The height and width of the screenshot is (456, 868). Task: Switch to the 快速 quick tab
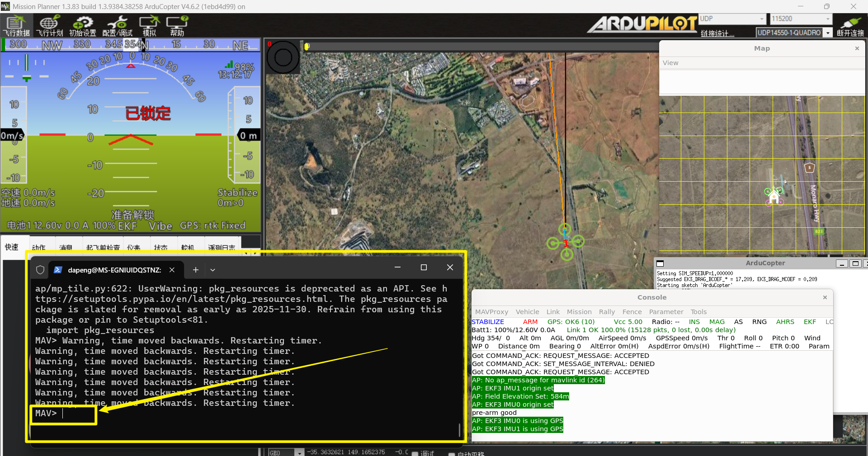pos(12,247)
